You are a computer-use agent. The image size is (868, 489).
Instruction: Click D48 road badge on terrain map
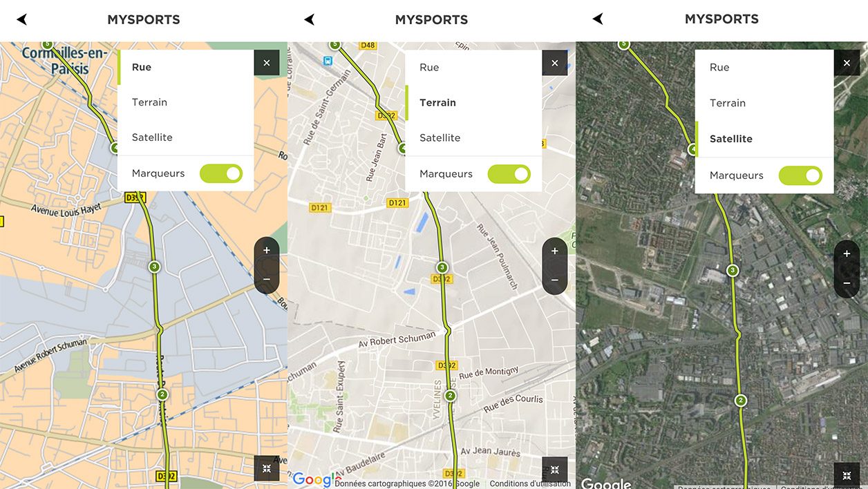(x=368, y=46)
